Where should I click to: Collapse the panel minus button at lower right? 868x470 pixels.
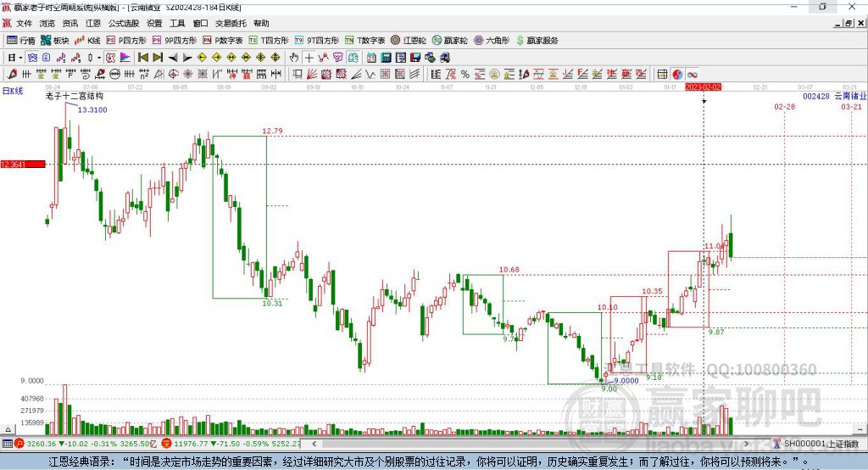pyautogui.click(x=860, y=429)
